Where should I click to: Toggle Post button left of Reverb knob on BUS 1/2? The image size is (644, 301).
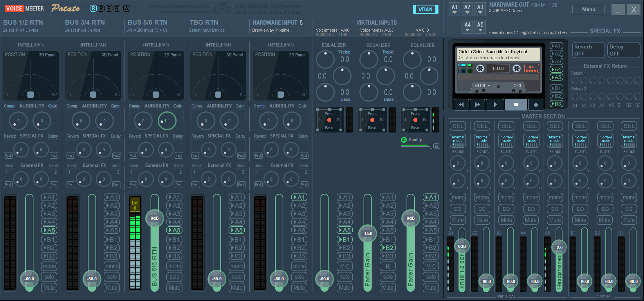coord(8,156)
